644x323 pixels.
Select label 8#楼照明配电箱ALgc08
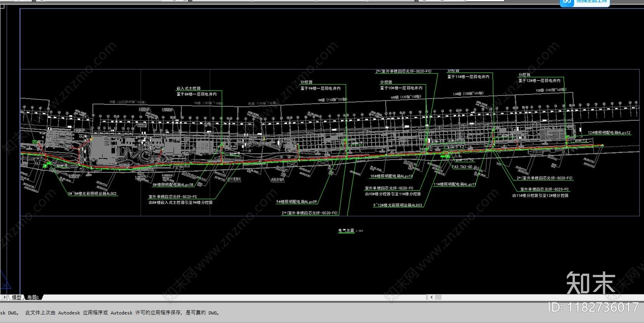click(x=173, y=185)
